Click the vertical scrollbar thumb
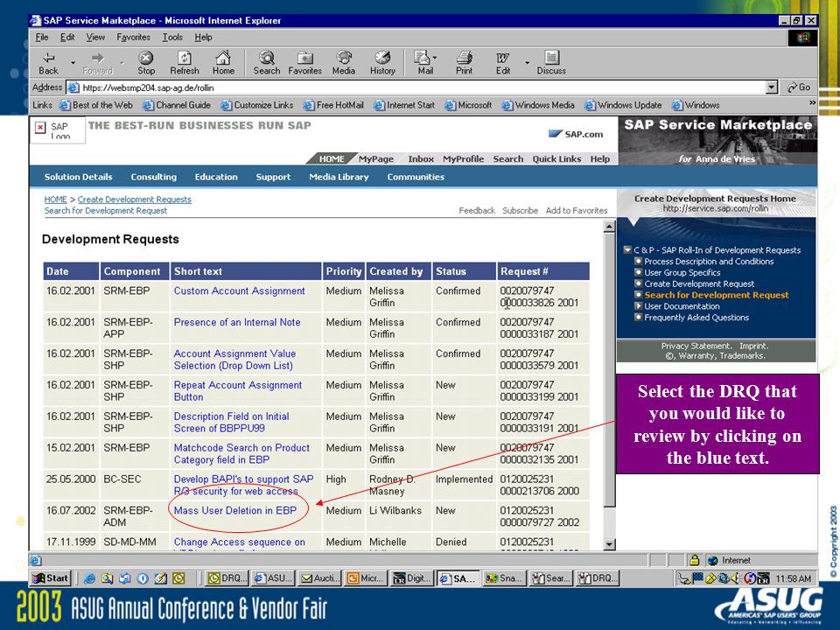 coord(609,369)
